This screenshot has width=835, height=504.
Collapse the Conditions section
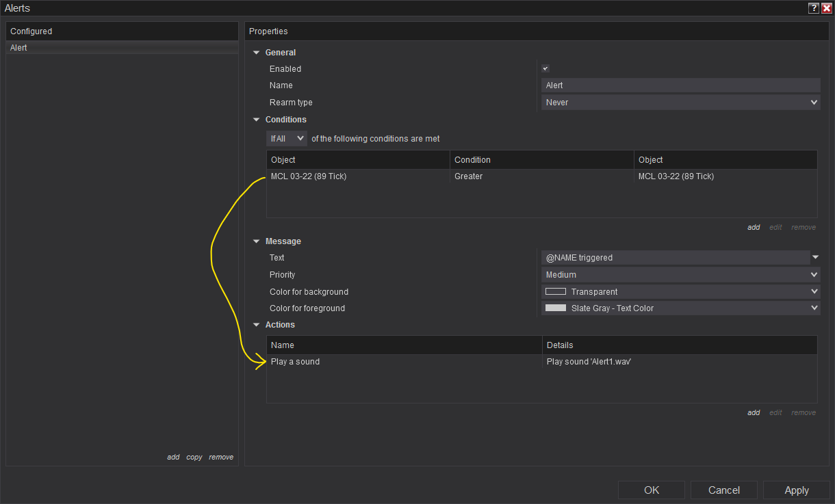tap(257, 120)
